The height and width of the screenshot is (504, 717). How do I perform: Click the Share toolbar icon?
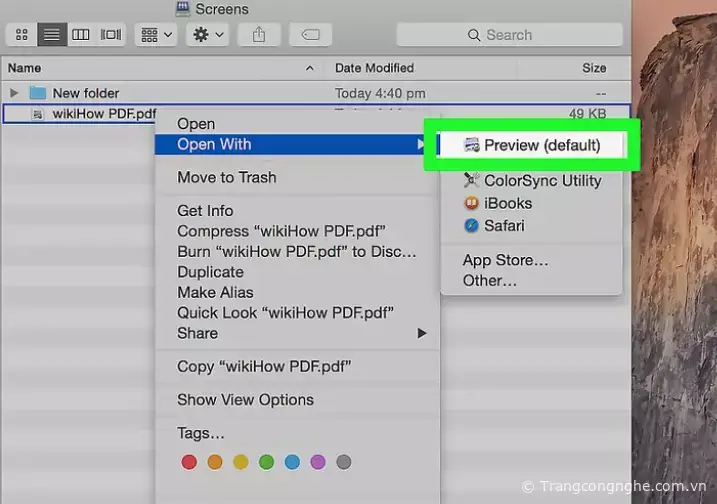click(x=259, y=34)
